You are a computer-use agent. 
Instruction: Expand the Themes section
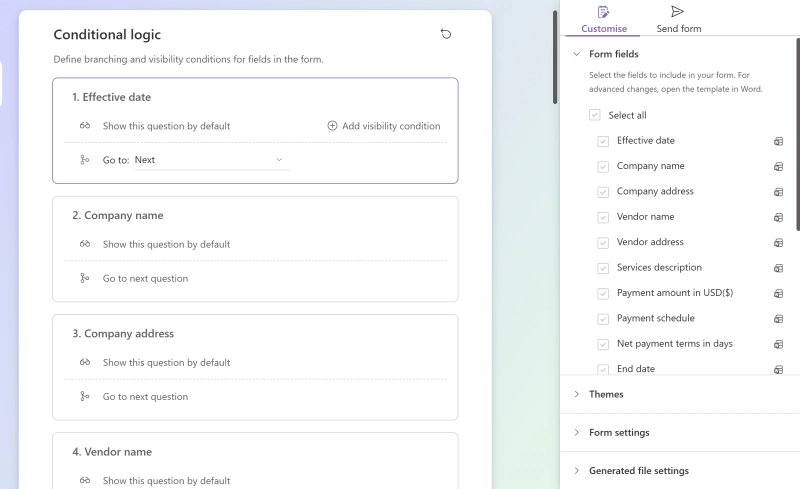[577, 394]
